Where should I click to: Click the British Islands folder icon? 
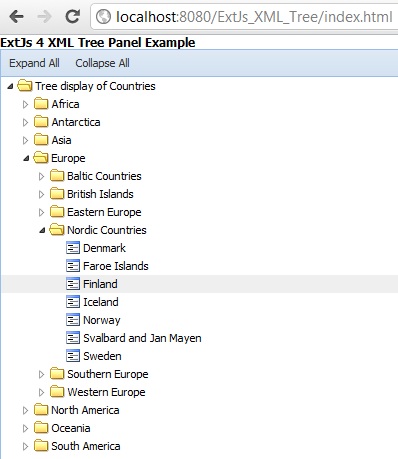pos(57,194)
